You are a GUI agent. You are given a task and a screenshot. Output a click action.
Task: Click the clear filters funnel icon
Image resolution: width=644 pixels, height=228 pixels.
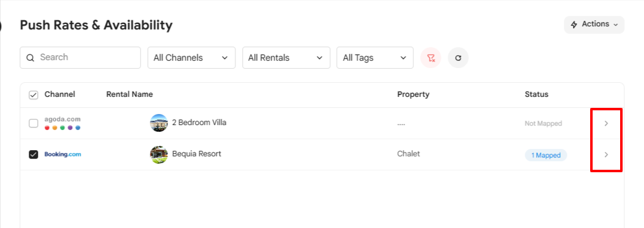pos(431,58)
